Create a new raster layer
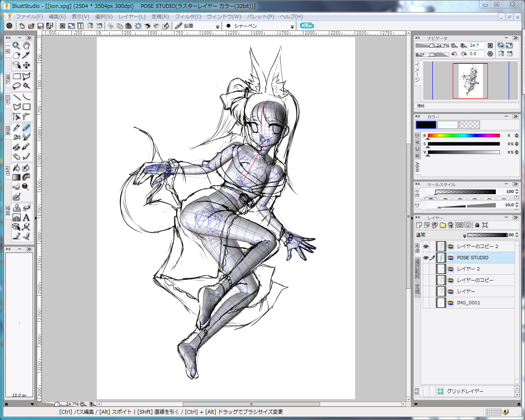The height and width of the screenshot is (420, 525). (419, 225)
